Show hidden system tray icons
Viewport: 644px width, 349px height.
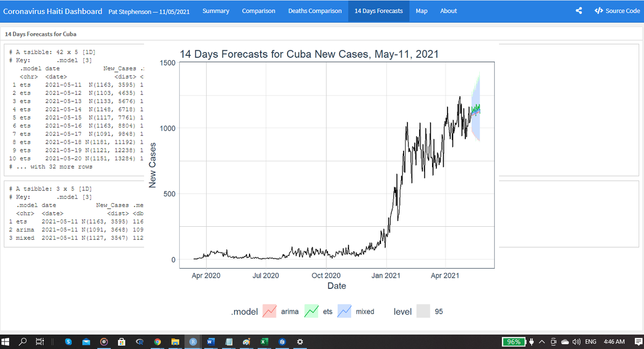[x=542, y=341]
